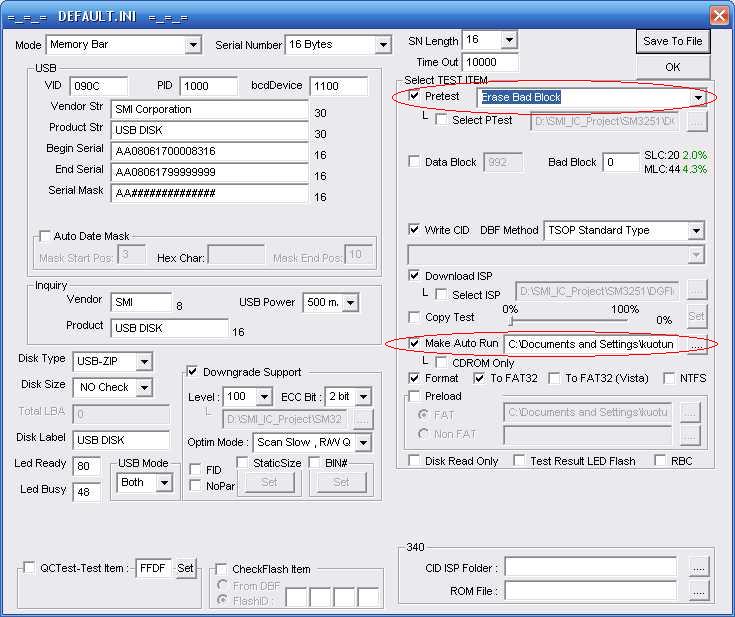Click the Save To File button
This screenshot has height=617, width=735.
tap(673, 41)
